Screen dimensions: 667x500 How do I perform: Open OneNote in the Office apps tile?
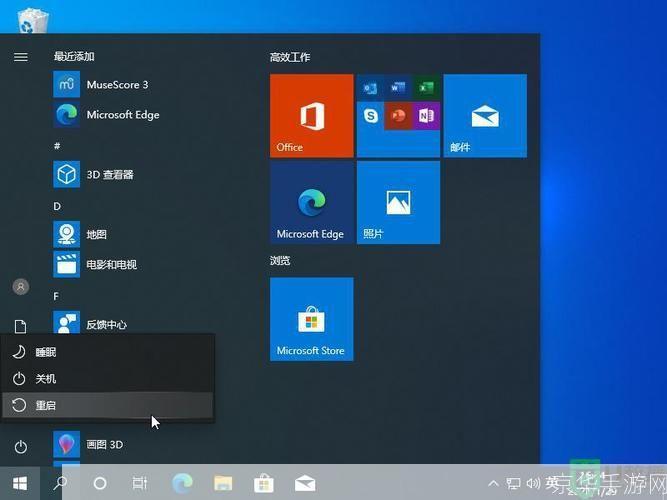426,116
